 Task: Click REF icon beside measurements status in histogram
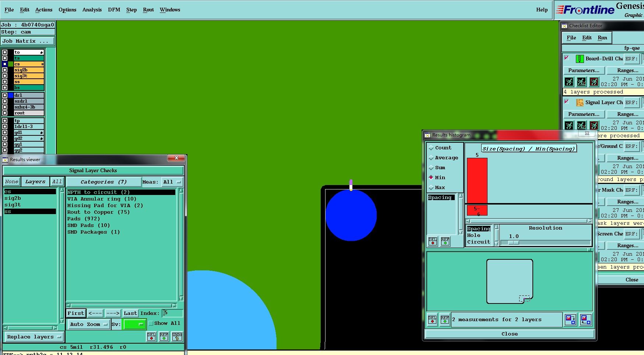pos(445,319)
